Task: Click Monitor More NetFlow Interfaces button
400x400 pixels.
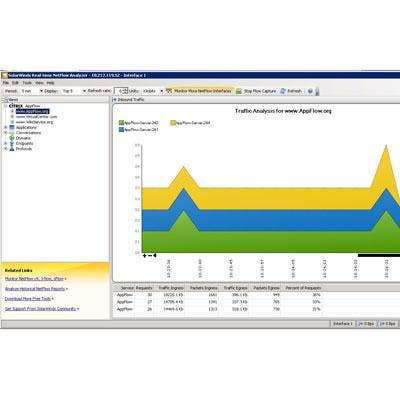Action: pos(199,91)
